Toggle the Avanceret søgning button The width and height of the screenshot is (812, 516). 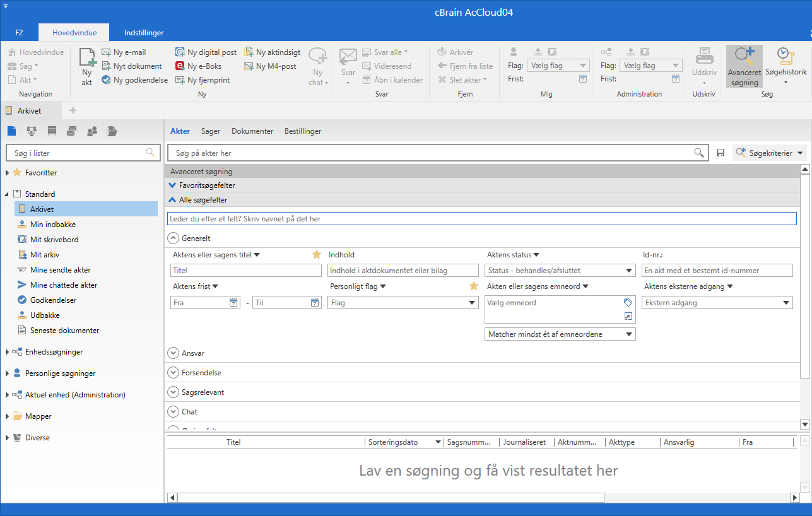744,66
